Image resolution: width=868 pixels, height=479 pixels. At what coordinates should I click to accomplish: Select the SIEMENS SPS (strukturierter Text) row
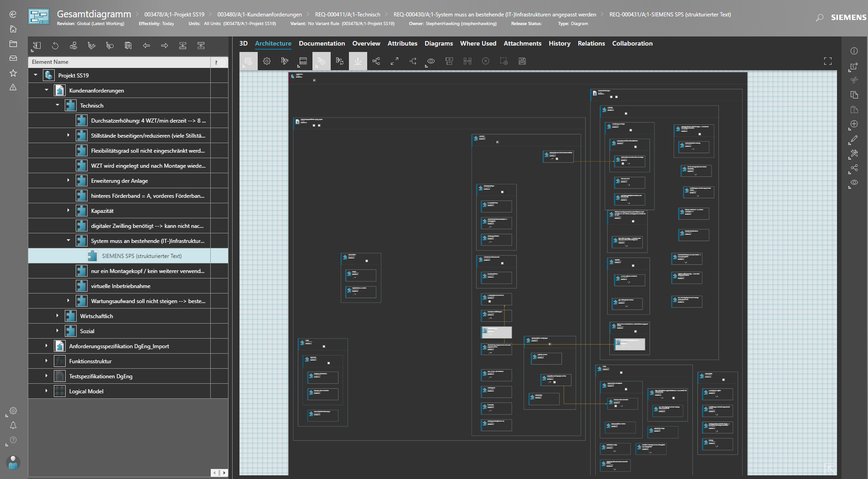[x=128, y=256]
